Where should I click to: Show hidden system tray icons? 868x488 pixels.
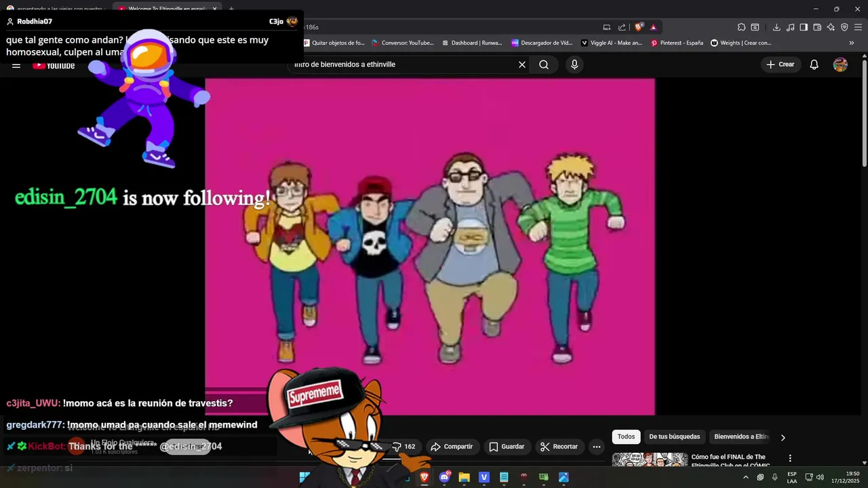(x=746, y=477)
